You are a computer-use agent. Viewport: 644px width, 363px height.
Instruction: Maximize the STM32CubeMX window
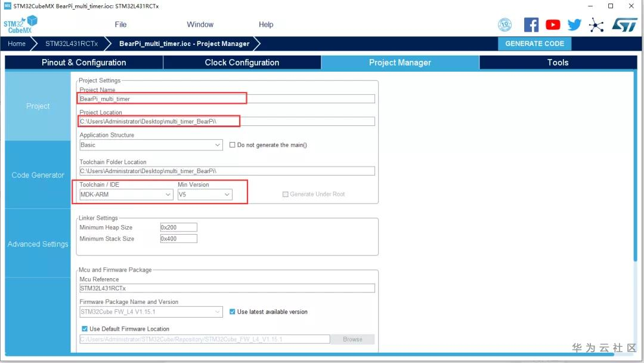[611, 6]
